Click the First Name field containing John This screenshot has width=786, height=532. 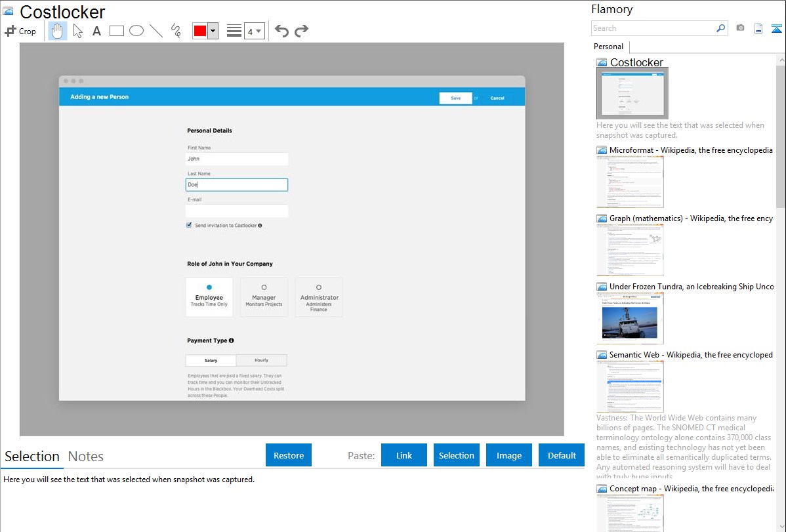pos(237,159)
